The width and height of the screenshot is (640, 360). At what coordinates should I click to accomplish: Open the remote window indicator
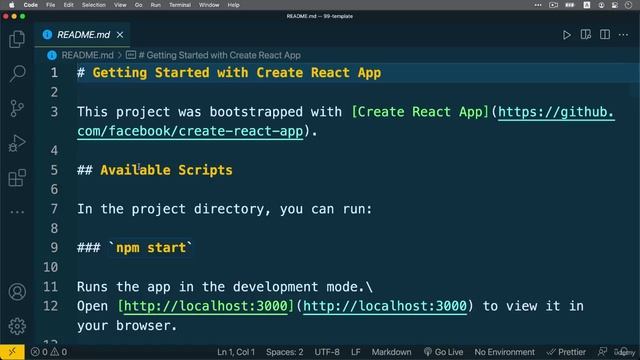pos(12,352)
